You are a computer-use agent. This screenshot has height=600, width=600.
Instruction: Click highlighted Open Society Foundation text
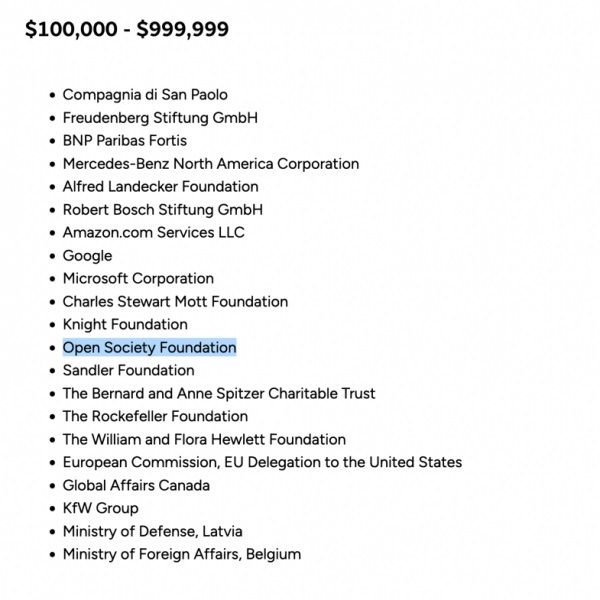149,348
